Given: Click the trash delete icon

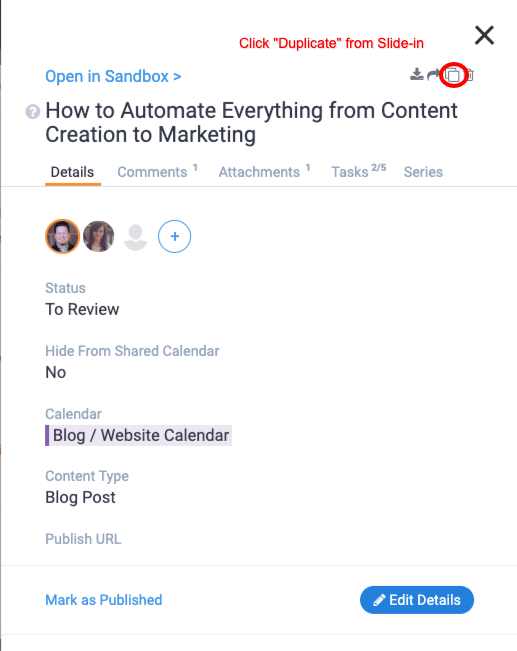Looking at the screenshot, I should click(470, 75).
